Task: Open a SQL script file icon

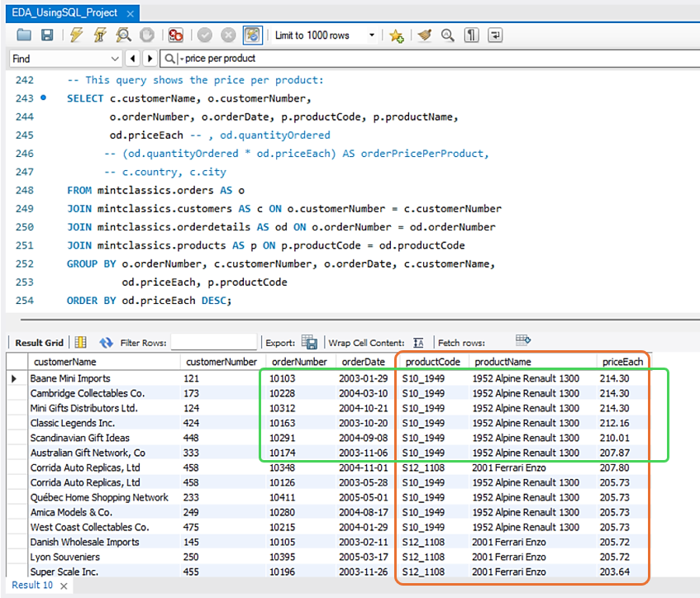Action: click(x=24, y=35)
